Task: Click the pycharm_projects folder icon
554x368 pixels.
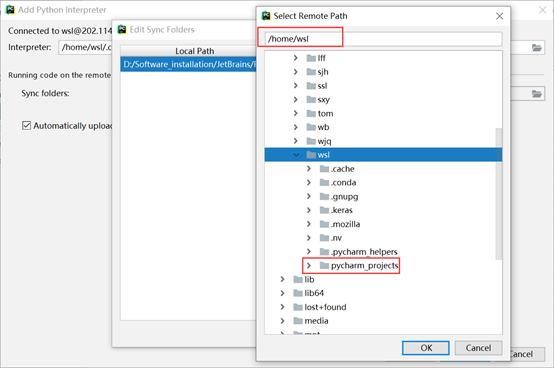Action: 324,266
